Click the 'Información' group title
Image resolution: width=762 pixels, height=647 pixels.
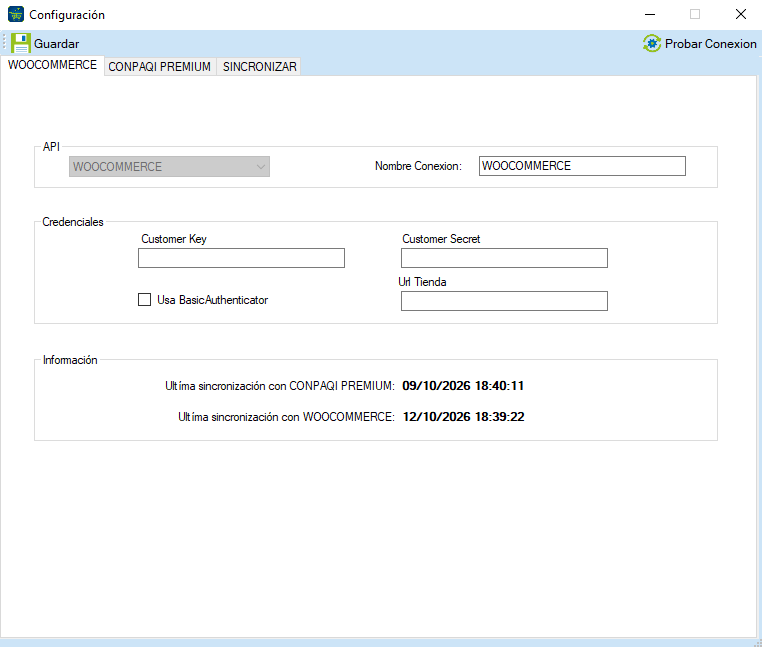(x=70, y=360)
